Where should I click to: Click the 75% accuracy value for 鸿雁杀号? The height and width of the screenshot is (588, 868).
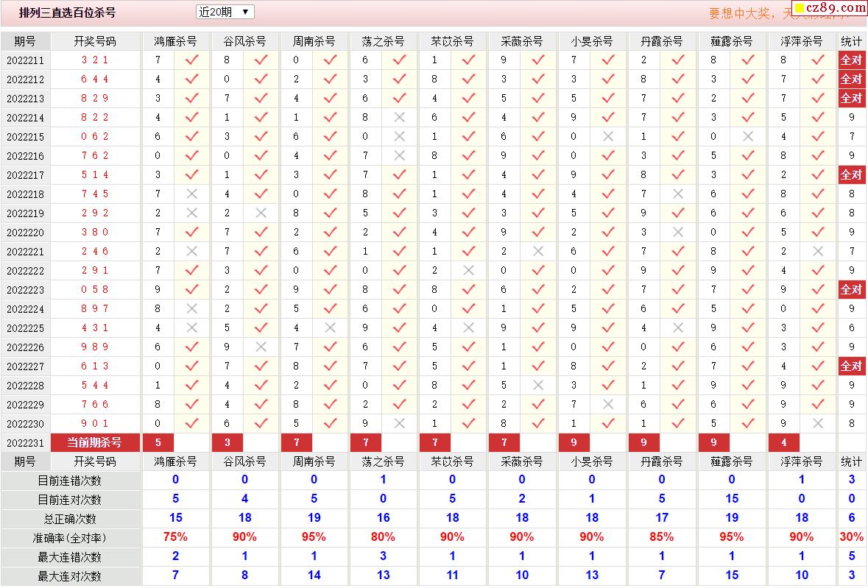coord(175,537)
